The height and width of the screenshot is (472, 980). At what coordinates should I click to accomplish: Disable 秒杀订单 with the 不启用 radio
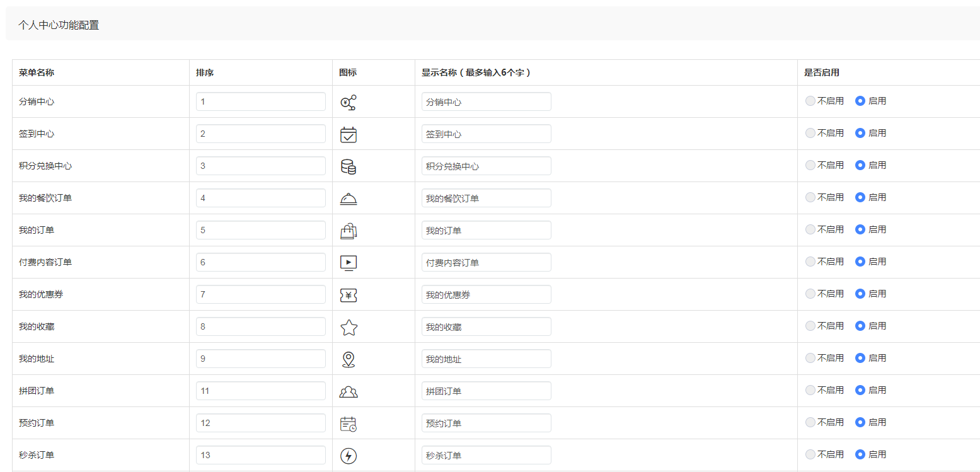pyautogui.click(x=810, y=454)
